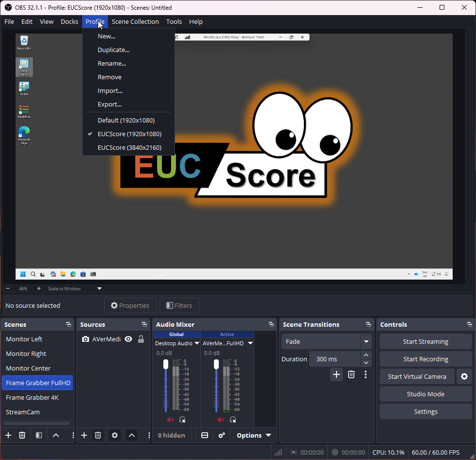The width and height of the screenshot is (476, 460).
Task: Open scene filters via the filter icon
Action: pyautogui.click(x=38, y=435)
